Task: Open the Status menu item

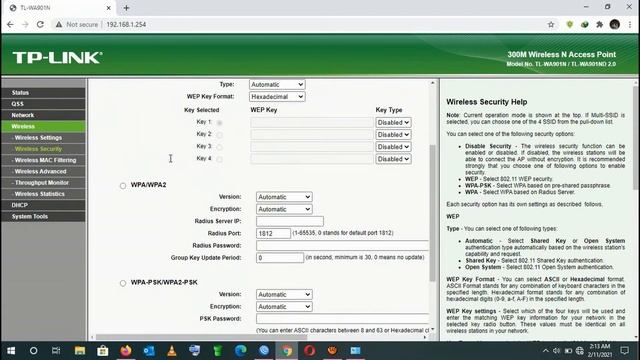Action: [43, 93]
